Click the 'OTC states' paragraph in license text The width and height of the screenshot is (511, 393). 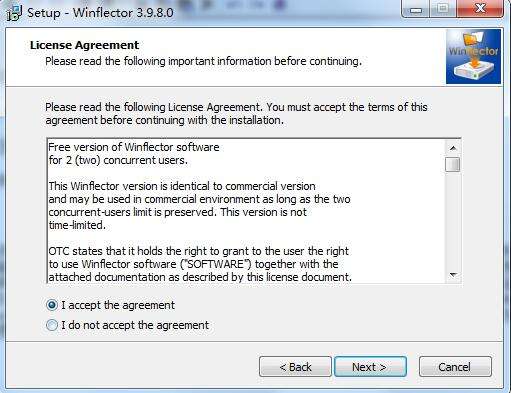pos(200,264)
